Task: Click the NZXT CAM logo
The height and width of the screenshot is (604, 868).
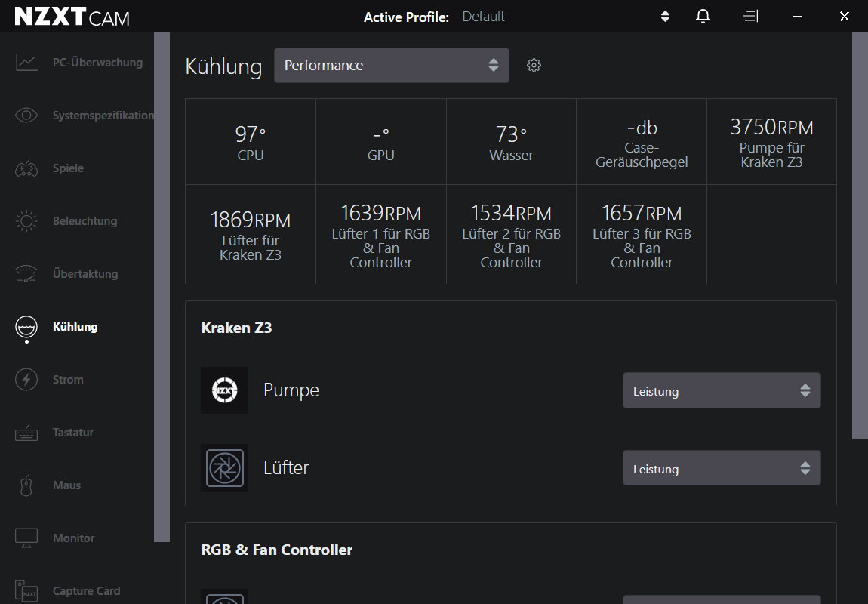Action: click(x=72, y=17)
